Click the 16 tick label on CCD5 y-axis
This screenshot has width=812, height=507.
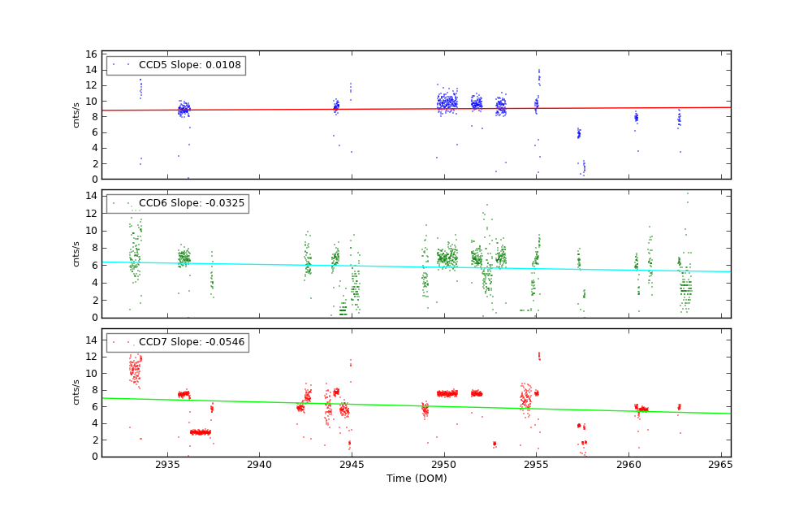[x=92, y=54]
